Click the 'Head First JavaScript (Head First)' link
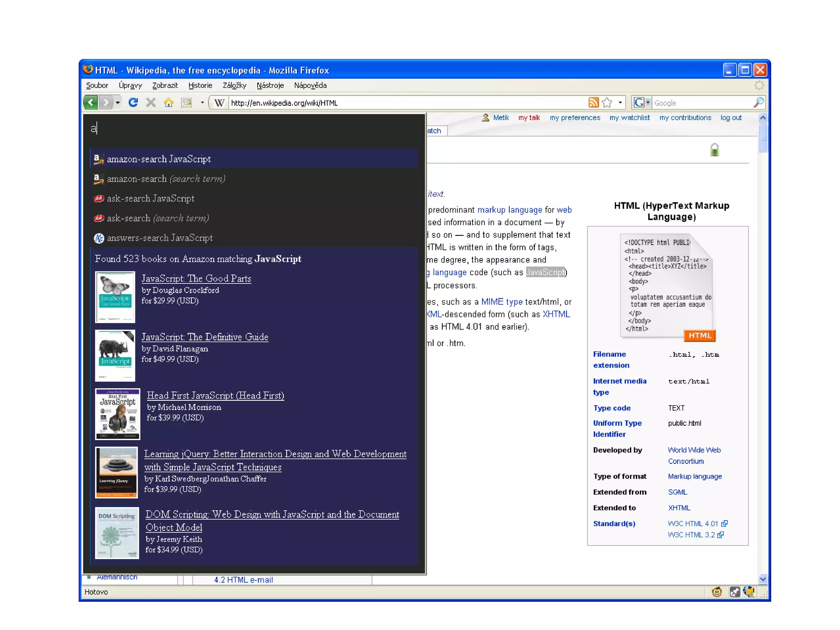 215,395
